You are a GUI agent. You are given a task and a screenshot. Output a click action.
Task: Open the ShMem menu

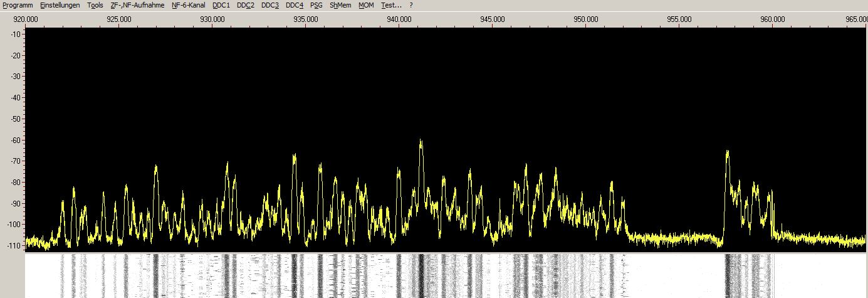click(x=340, y=5)
